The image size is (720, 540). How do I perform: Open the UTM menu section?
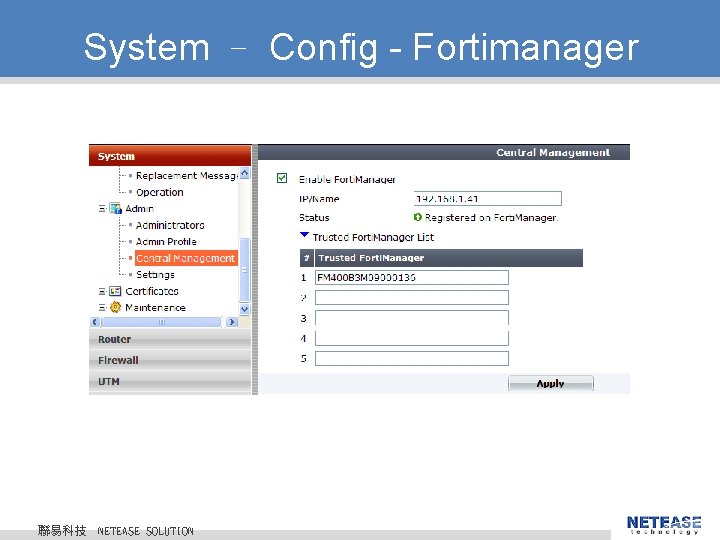tap(170, 382)
